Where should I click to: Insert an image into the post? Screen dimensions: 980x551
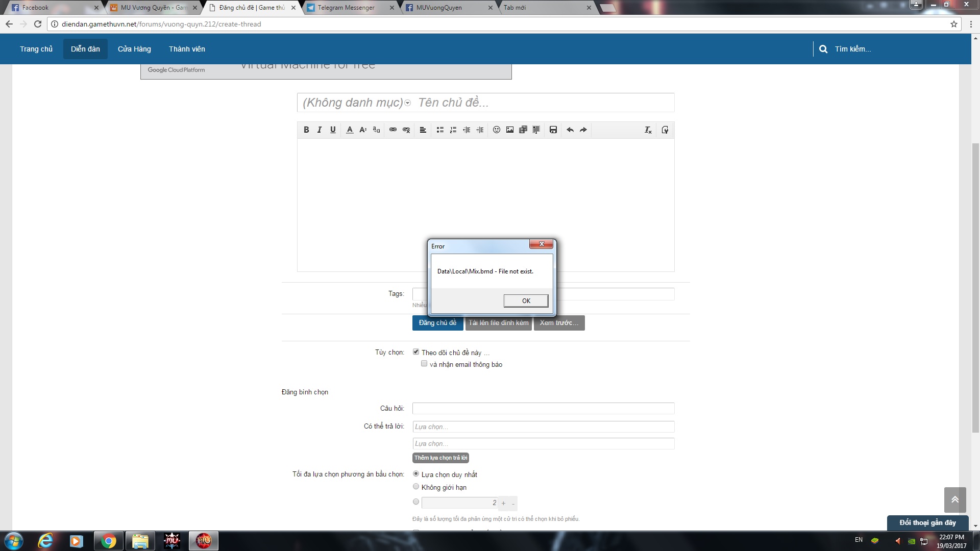[509, 130]
